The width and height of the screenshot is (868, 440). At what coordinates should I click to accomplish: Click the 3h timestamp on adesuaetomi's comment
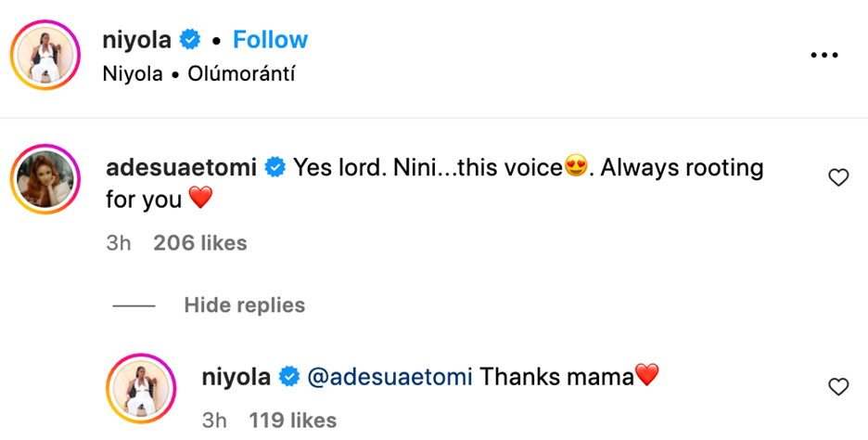[x=119, y=243]
